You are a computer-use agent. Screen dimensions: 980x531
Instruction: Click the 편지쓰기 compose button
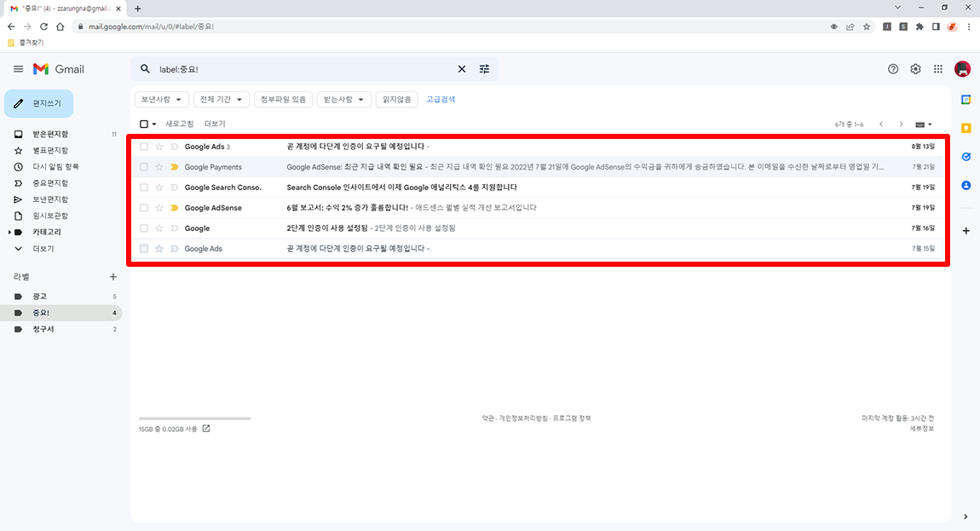pos(38,103)
